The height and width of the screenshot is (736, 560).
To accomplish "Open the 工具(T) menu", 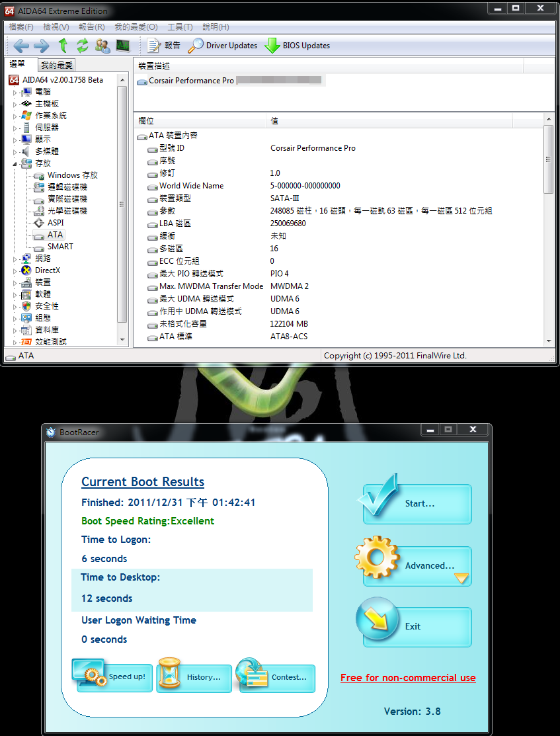I will (x=180, y=27).
